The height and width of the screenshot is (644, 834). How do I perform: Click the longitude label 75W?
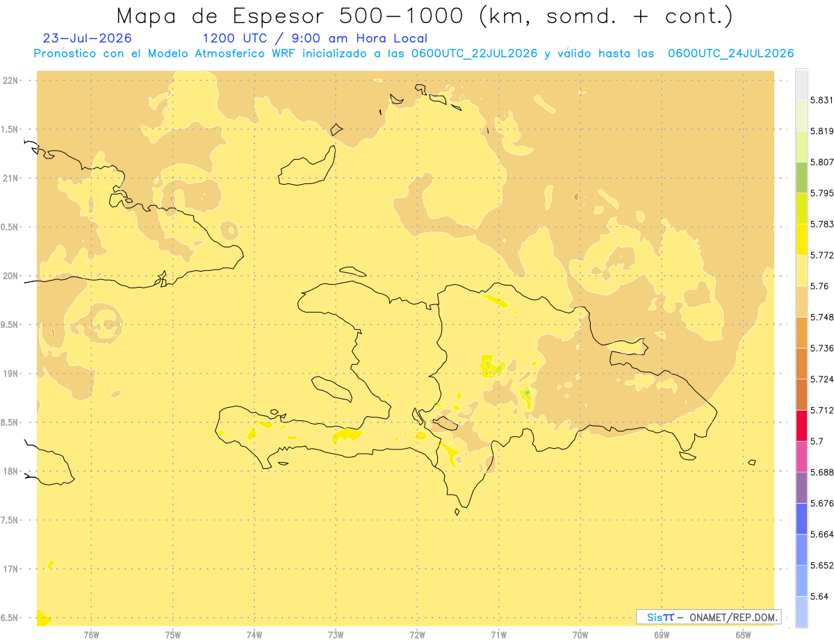click(x=173, y=634)
